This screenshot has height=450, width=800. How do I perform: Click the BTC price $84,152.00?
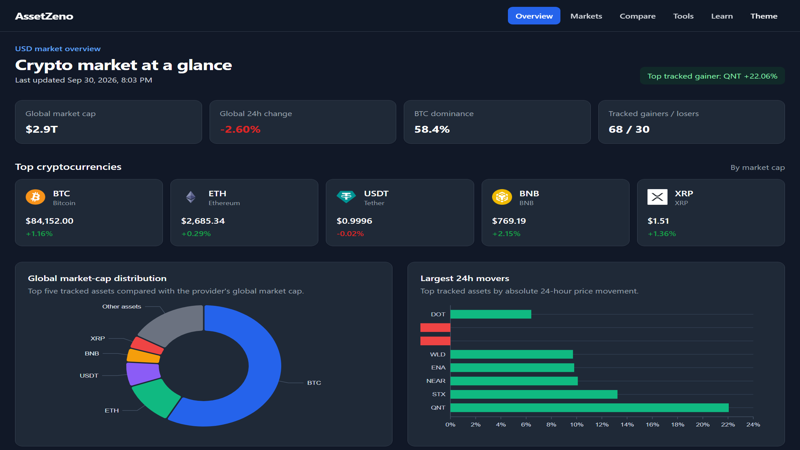(49, 221)
